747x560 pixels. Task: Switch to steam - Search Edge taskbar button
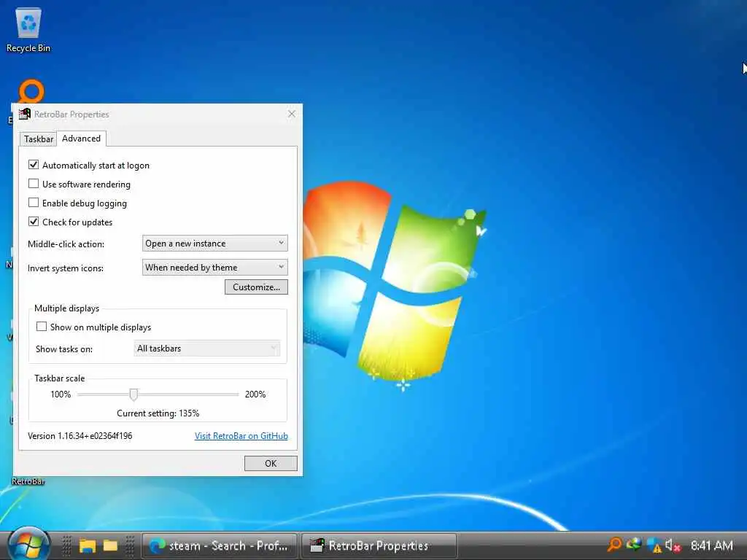pyautogui.click(x=220, y=545)
